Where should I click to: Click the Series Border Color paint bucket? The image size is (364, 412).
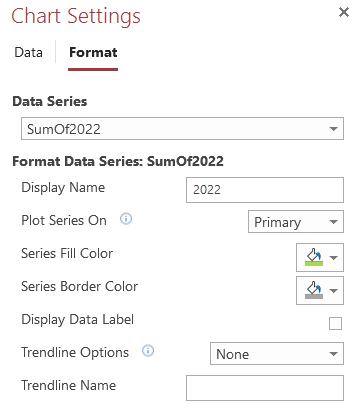[314, 290]
